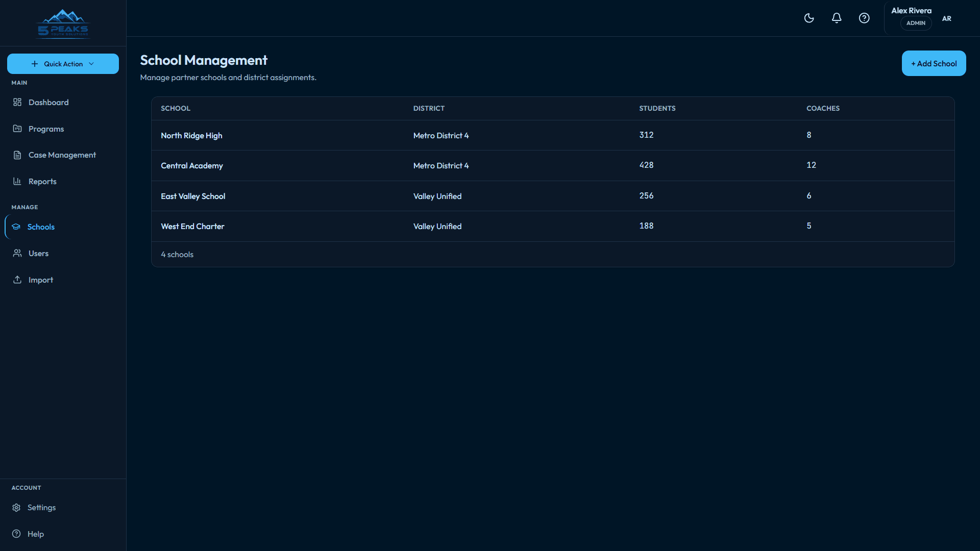Screen dimensions: 980x551
Task: Click the ADMIN role badge
Action: [x=916, y=23]
